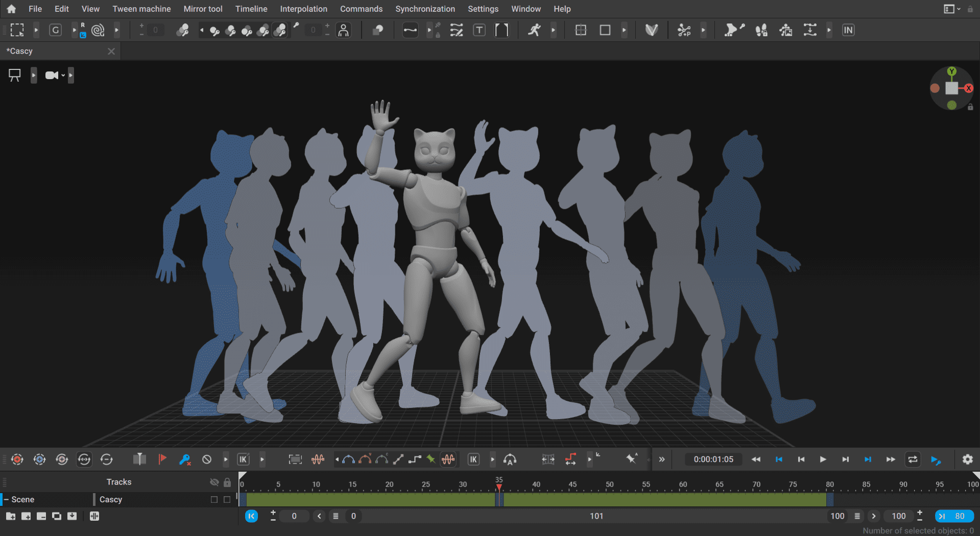980x536 pixels.
Task: Open the Interpolation IN settings icon
Action: pos(848,30)
